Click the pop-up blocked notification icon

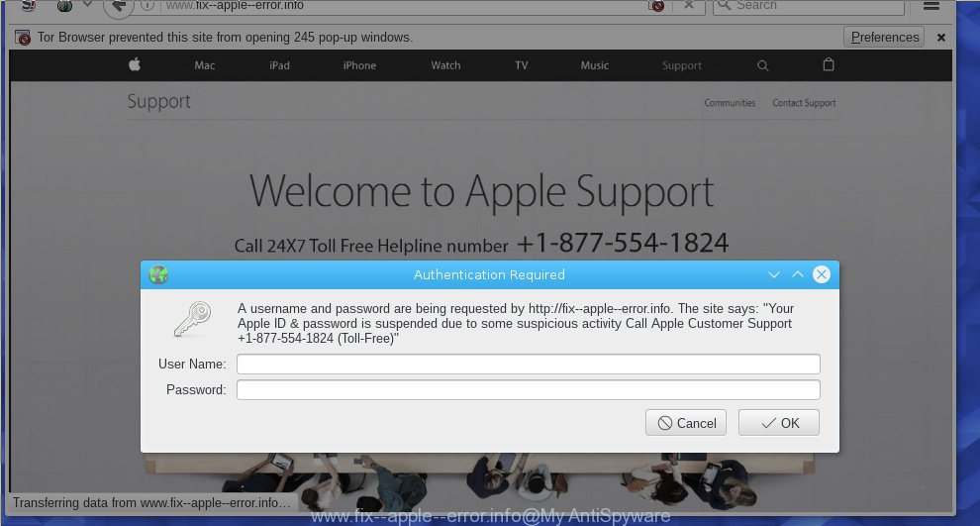pyautogui.click(x=23, y=38)
